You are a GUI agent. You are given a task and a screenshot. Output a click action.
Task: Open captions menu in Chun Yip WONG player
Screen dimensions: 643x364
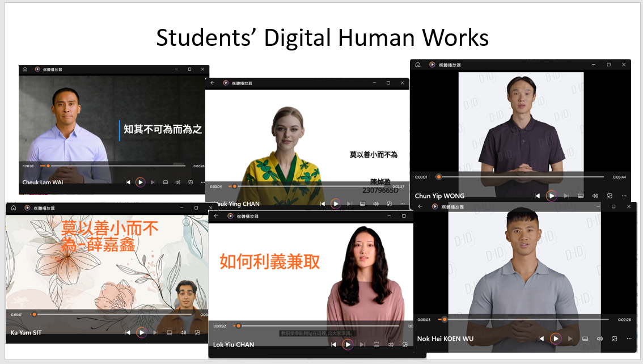click(x=581, y=196)
